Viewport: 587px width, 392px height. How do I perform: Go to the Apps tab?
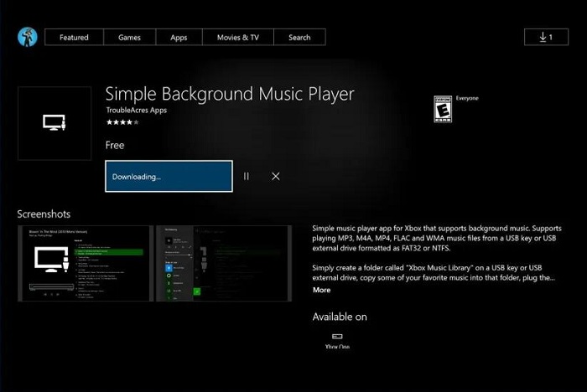179,38
